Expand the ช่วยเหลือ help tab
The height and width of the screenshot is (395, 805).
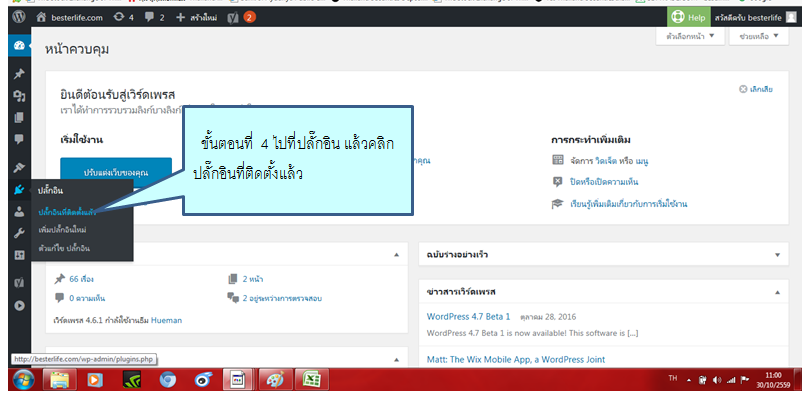(759, 36)
